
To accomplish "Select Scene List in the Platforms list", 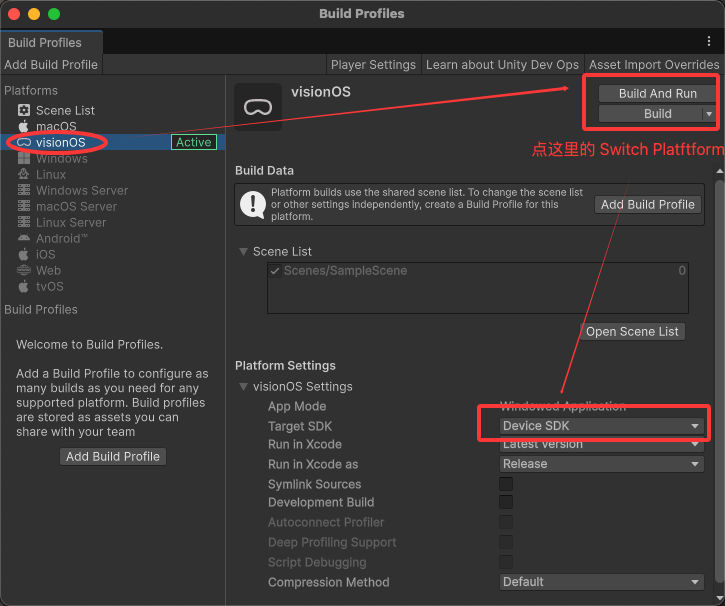I will 113,110.
